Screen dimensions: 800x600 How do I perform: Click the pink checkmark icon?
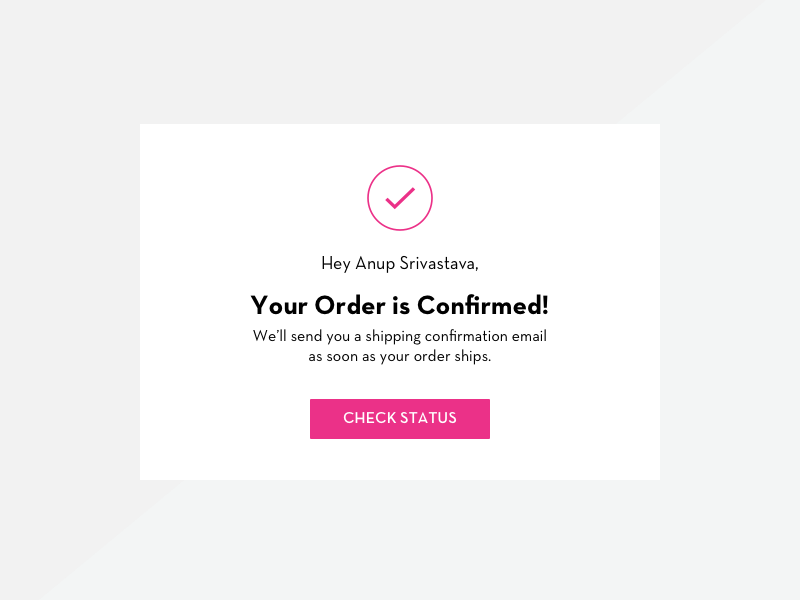click(x=400, y=198)
